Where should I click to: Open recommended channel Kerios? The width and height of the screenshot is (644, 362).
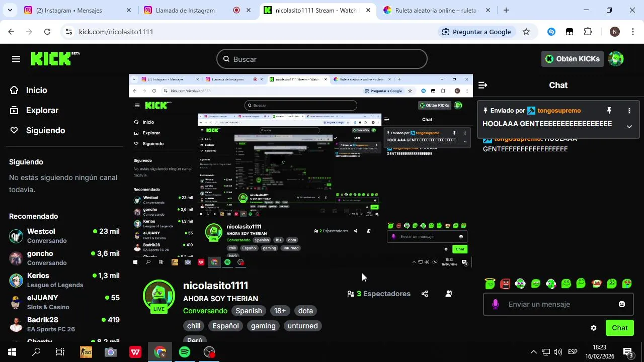[x=64, y=280]
